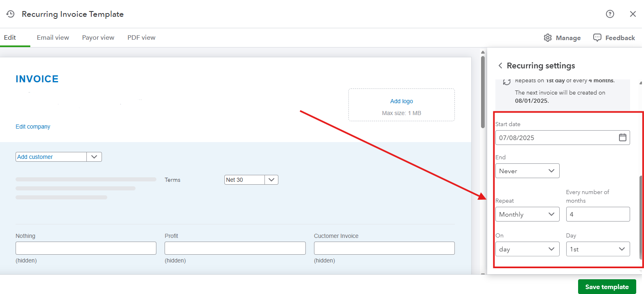
Task: Click the next invoice date 08/01/2025 text
Action: [x=531, y=101]
